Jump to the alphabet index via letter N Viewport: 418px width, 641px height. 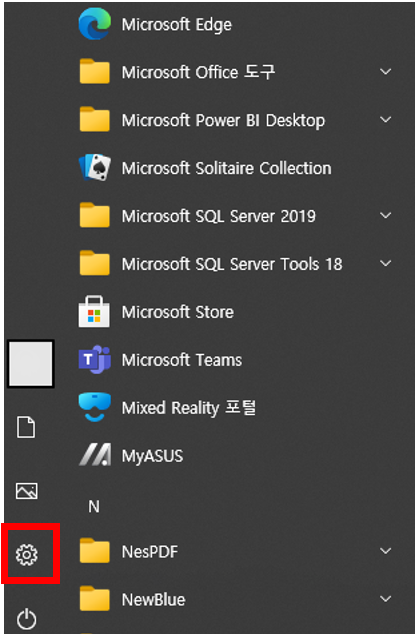(x=94, y=507)
